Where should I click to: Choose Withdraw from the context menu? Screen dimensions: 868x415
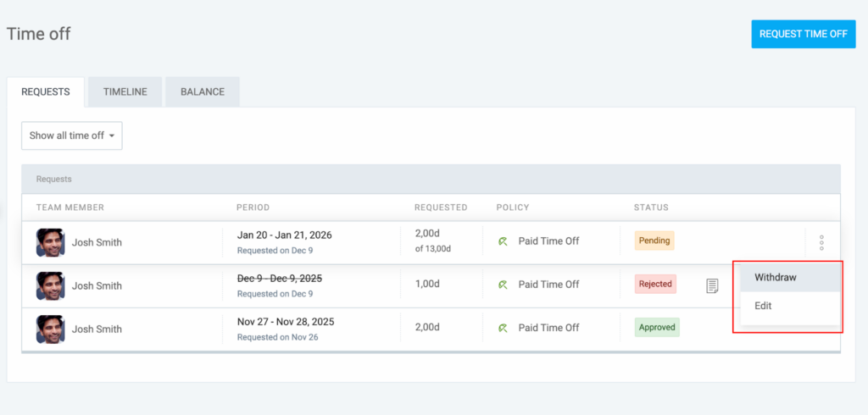[x=776, y=277]
